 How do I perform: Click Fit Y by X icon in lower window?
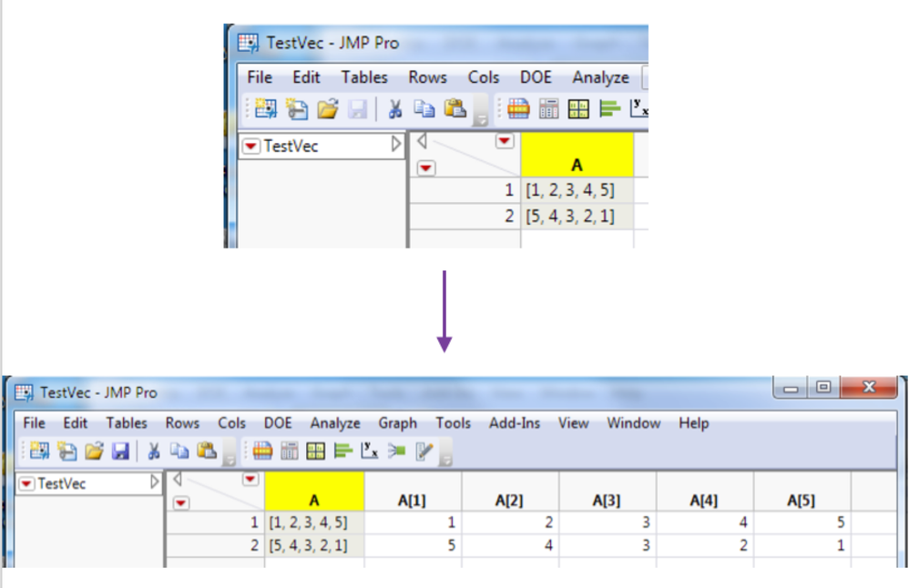click(x=369, y=451)
